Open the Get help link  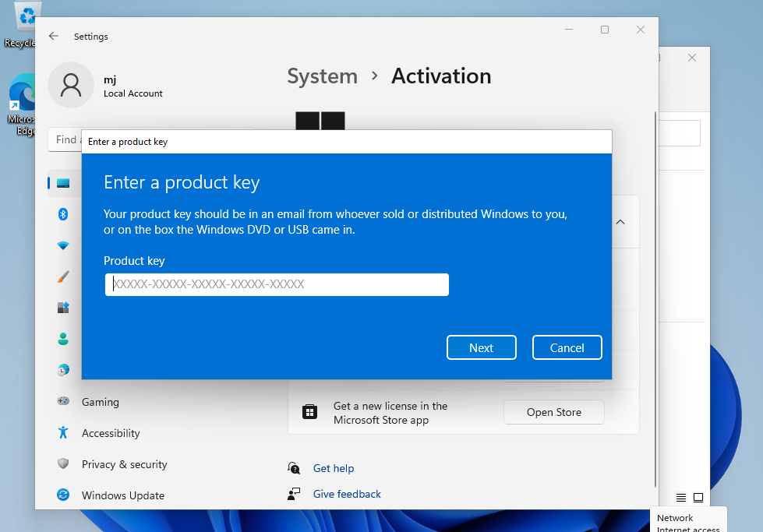tap(334, 468)
